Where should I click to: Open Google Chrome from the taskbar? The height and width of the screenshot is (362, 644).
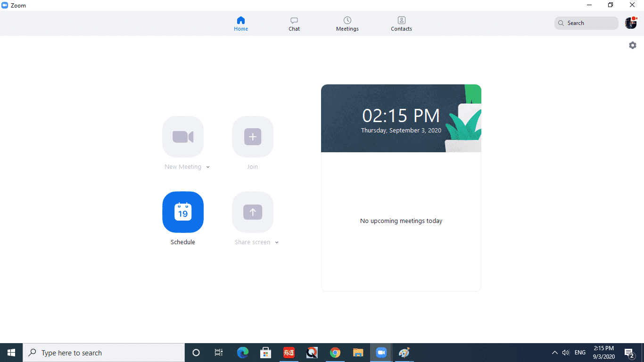[335, 353]
